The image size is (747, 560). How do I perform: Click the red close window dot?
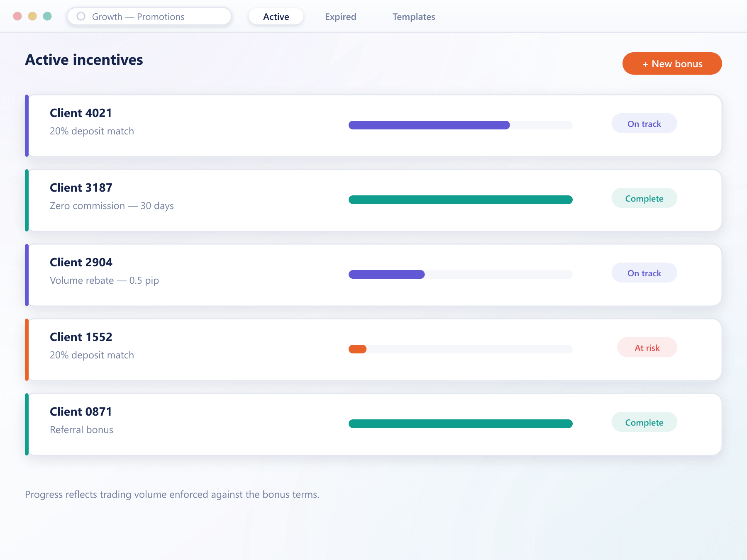[x=17, y=16]
